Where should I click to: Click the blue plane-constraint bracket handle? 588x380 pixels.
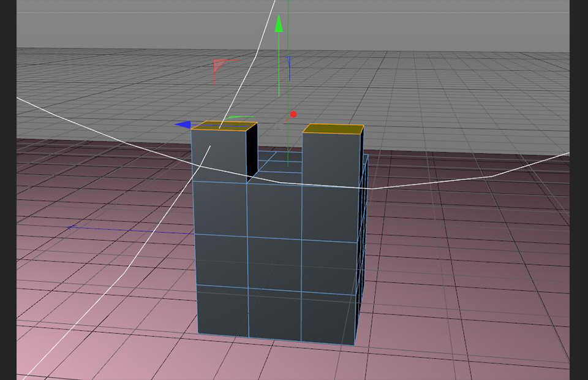(288, 68)
